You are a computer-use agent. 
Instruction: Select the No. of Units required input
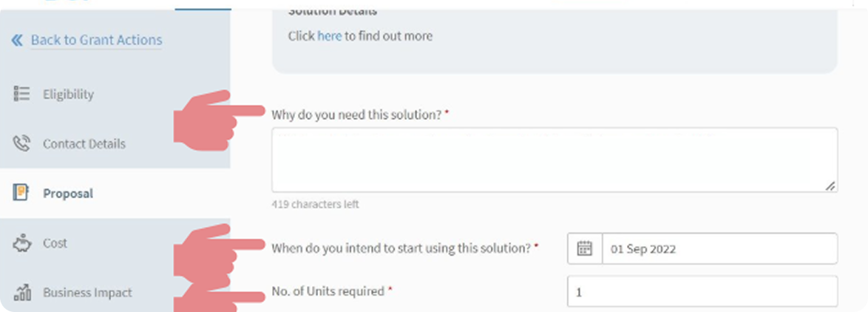coord(702,291)
